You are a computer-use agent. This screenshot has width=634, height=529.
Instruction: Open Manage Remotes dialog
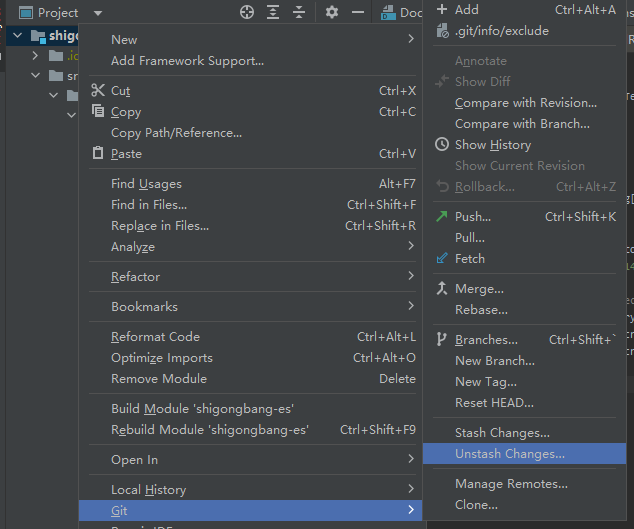click(x=511, y=484)
